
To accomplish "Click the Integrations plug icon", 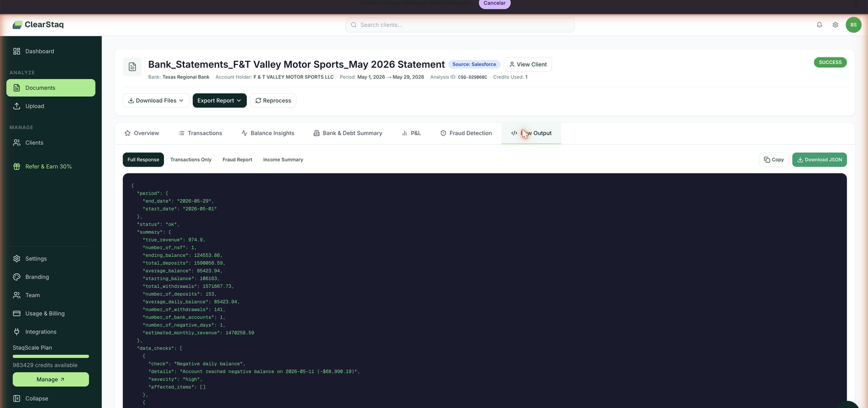I will tap(17, 332).
